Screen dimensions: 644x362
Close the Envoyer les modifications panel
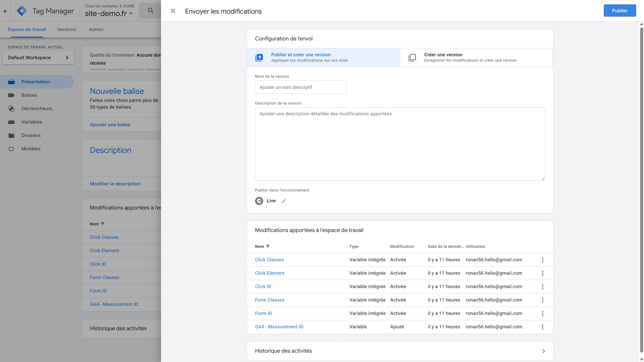click(173, 11)
